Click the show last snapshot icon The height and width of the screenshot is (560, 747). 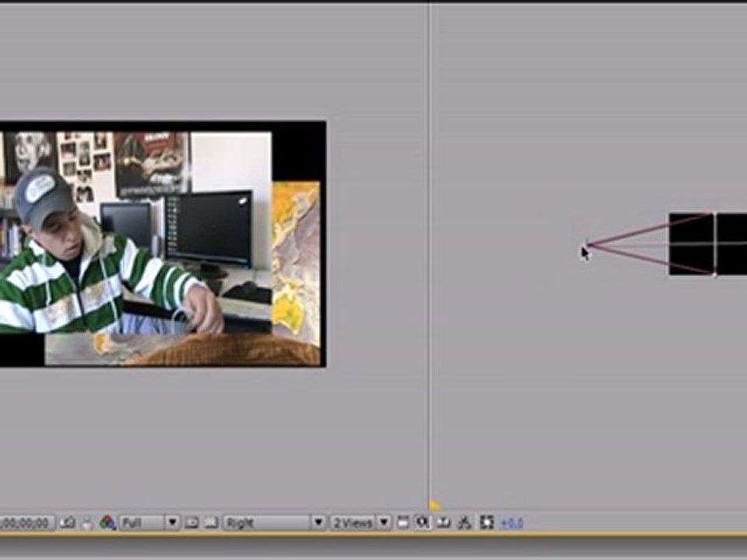point(87,523)
